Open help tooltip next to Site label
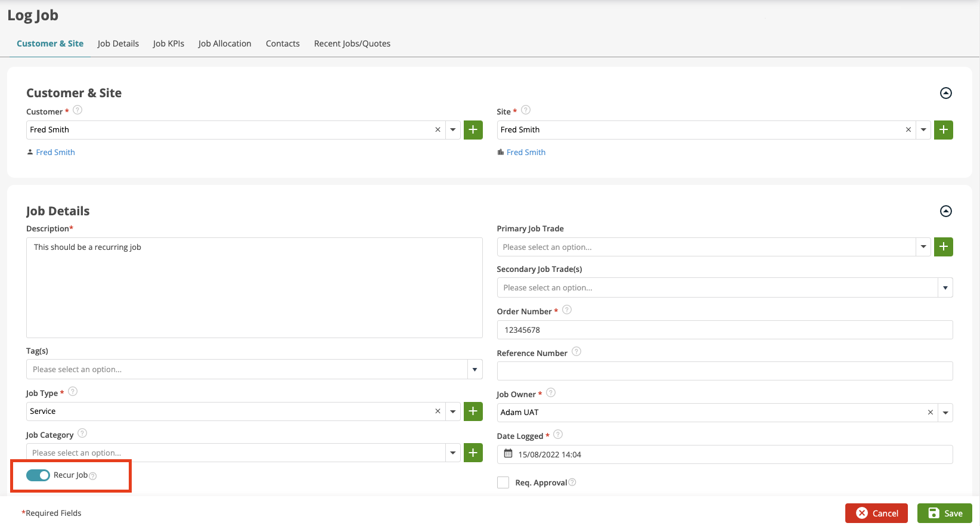The image size is (980, 526). pyautogui.click(x=526, y=110)
